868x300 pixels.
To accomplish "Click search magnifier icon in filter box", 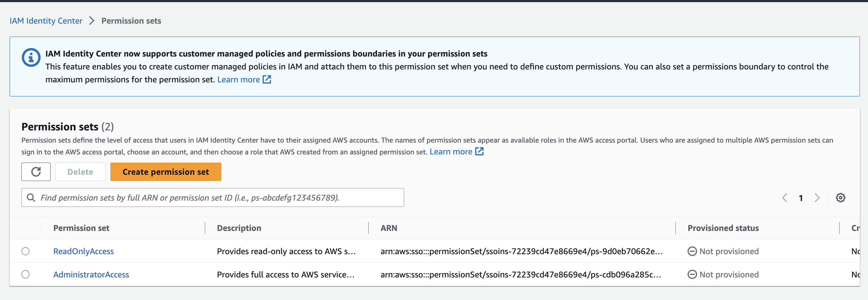I will click(x=31, y=198).
